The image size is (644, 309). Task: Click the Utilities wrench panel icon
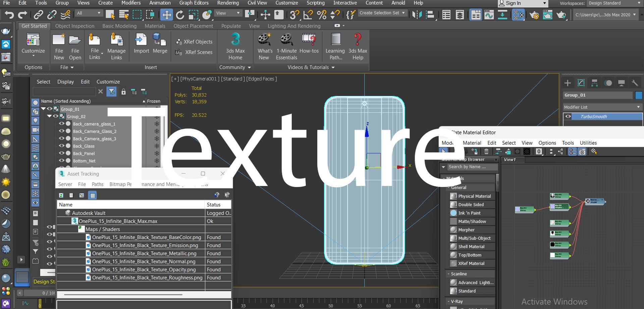(x=634, y=83)
